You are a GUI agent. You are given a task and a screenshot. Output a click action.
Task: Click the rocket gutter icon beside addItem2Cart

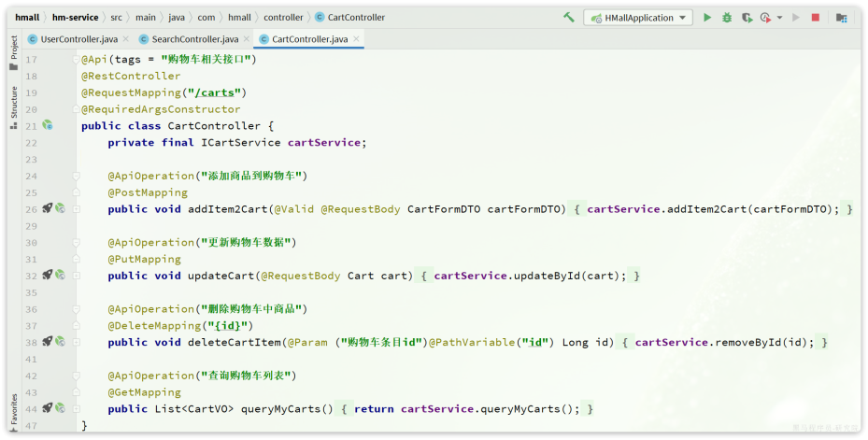pos(47,208)
